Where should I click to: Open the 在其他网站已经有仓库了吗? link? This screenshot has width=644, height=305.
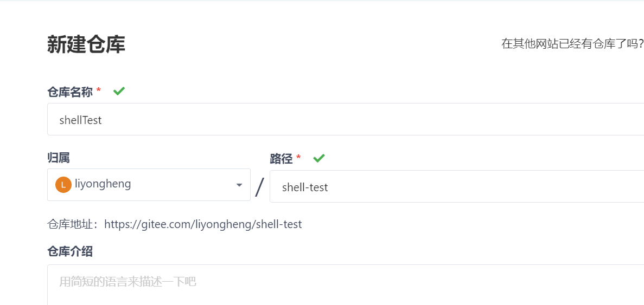click(572, 44)
